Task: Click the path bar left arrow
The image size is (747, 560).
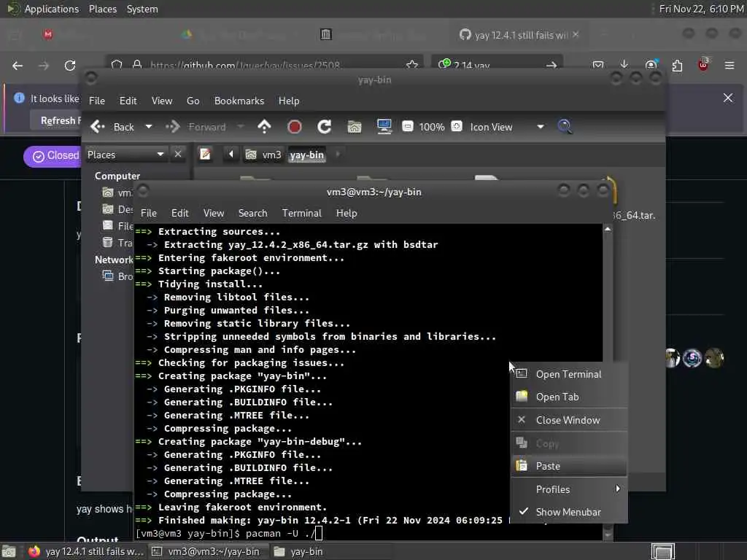Action: (x=231, y=155)
